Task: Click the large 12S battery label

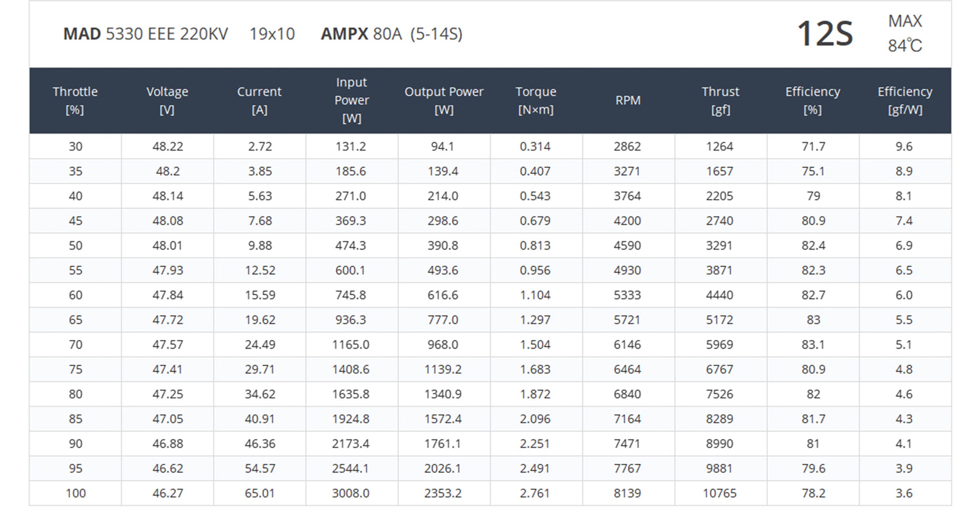Action: coord(825,34)
